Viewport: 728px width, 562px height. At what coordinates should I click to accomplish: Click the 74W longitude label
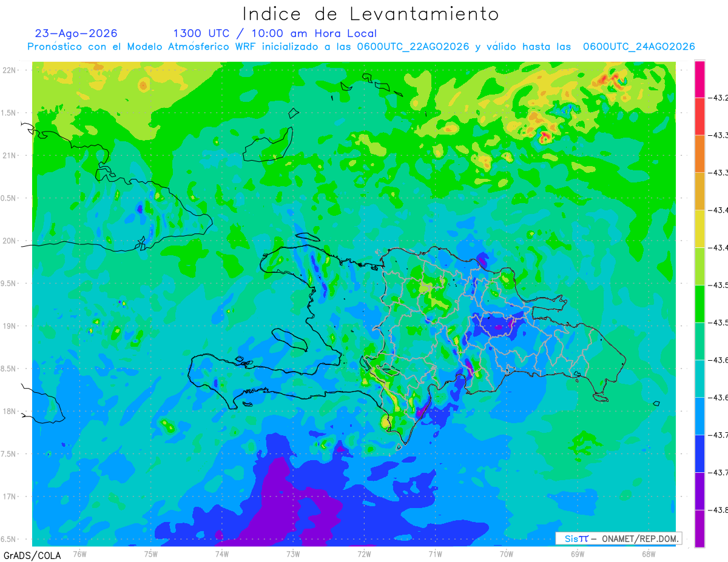[x=222, y=554]
